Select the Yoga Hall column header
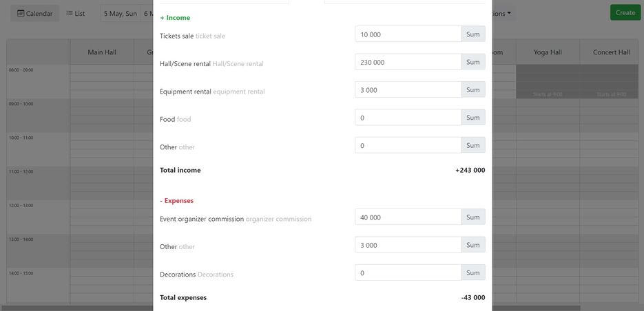The width and height of the screenshot is (644, 311). [x=548, y=52]
